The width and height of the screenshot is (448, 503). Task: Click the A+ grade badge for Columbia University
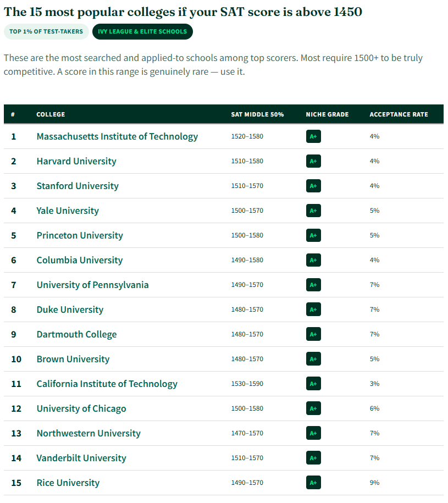point(313,260)
